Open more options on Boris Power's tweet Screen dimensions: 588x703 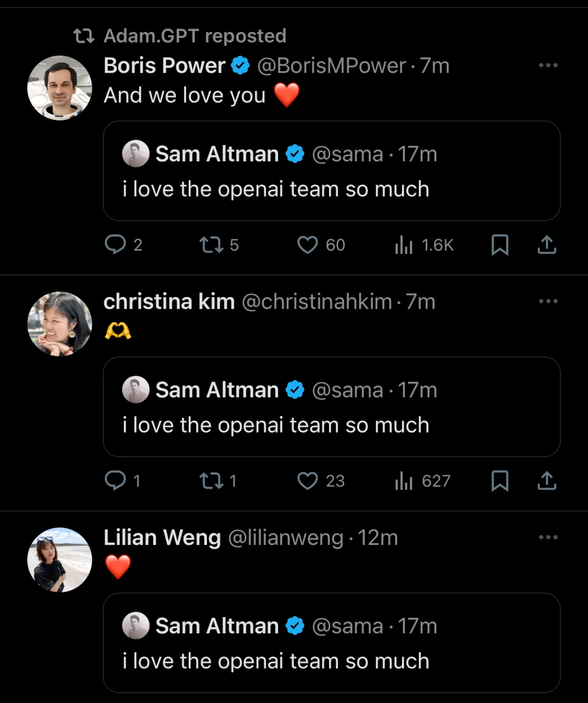tap(548, 66)
